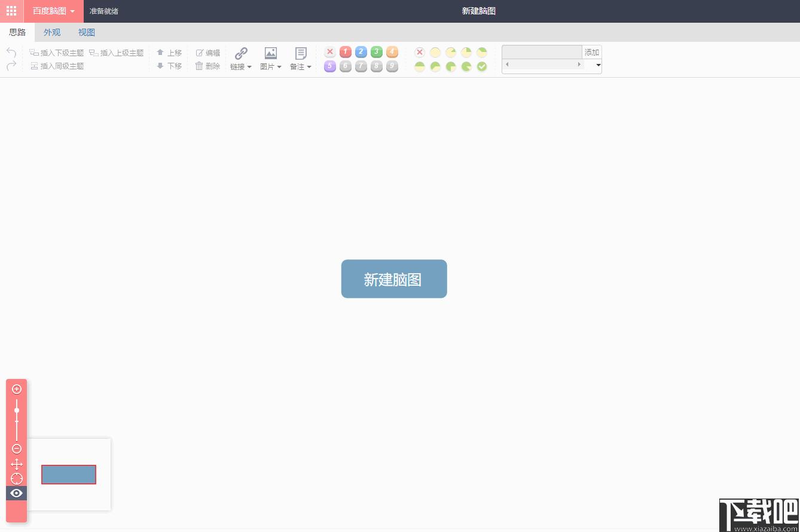800x532 pixels.
Task: Set priority 6 gray icon
Action: click(x=346, y=66)
